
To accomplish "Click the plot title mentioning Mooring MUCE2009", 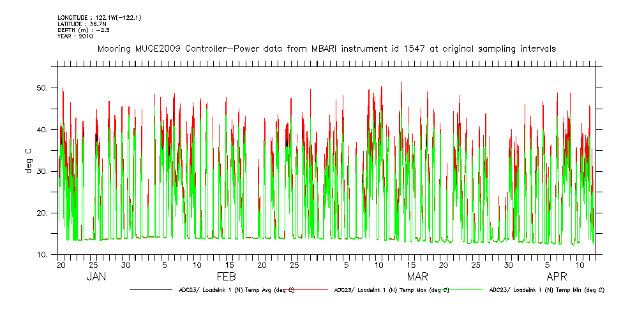I will (x=326, y=49).
